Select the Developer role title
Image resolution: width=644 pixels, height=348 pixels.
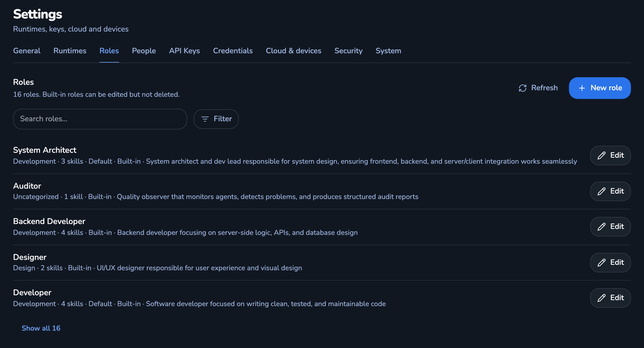pyautogui.click(x=32, y=293)
